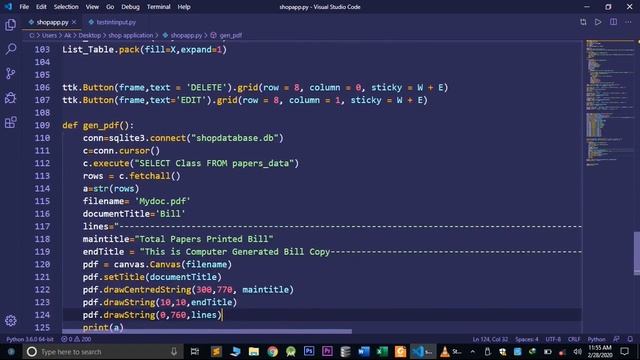Viewport: 640px width, 360px height.
Task: Open the Help menu
Action: 184,7
